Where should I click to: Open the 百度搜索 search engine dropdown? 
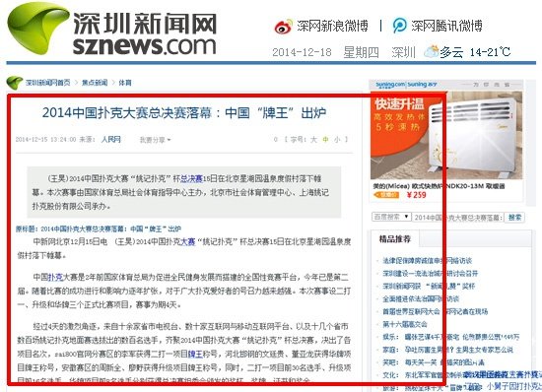pyautogui.click(x=391, y=217)
